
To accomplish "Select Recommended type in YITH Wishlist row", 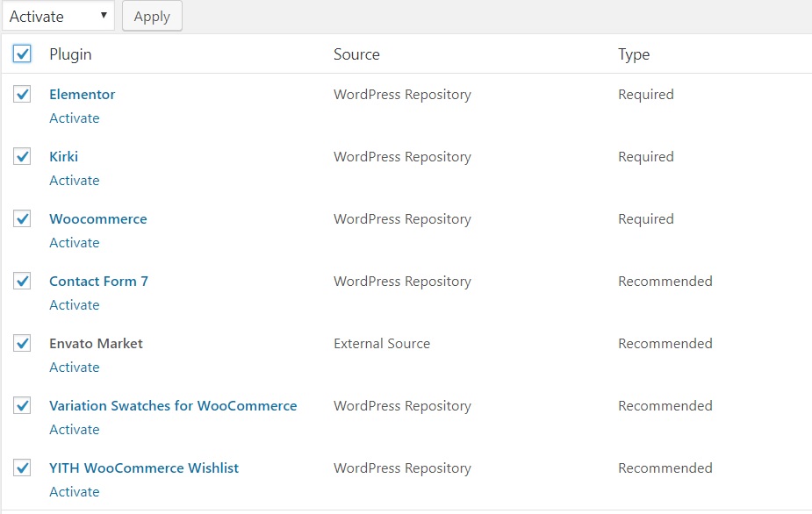I will click(665, 468).
